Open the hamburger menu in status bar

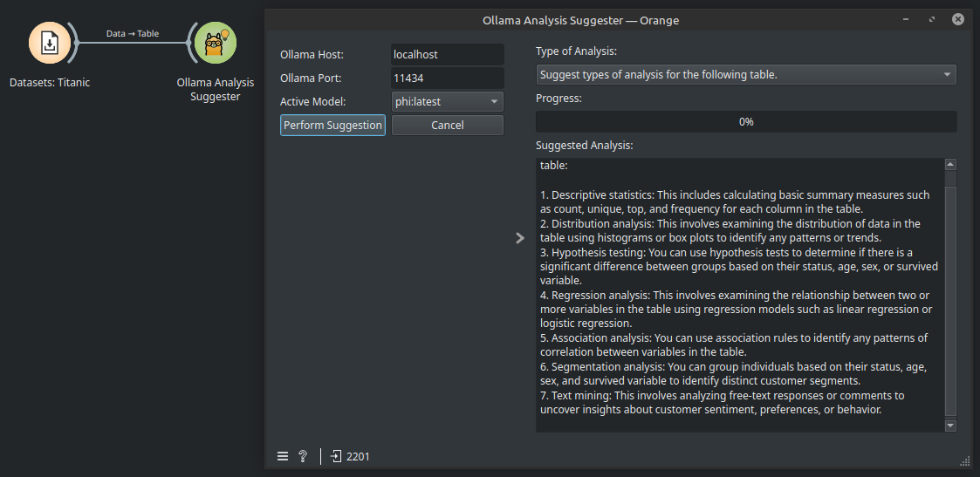[283, 456]
